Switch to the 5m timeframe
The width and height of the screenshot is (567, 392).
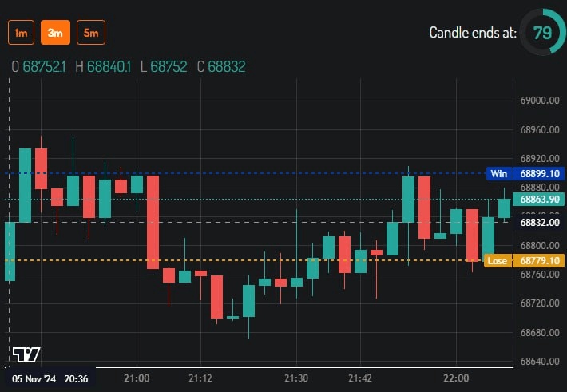click(91, 33)
